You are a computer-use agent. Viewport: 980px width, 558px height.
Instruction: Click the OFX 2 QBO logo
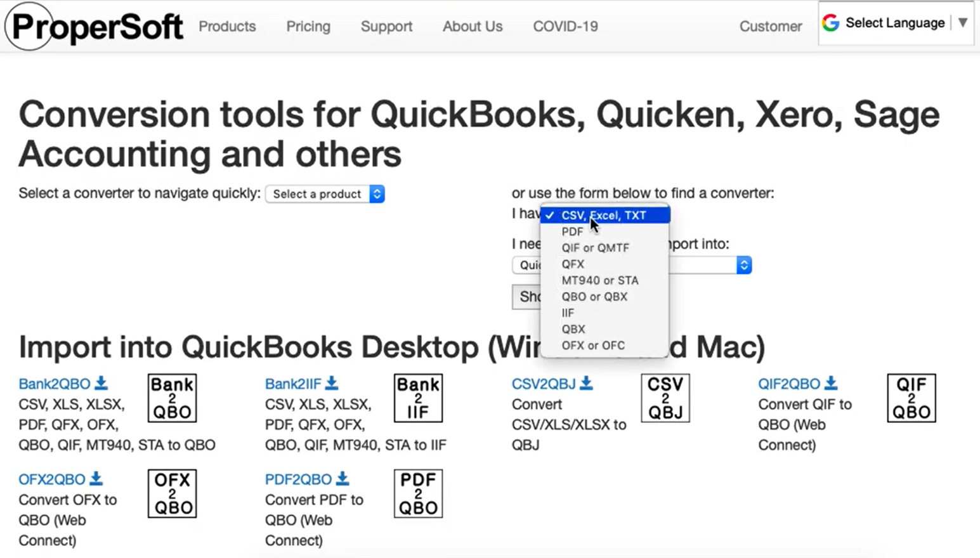172,493
